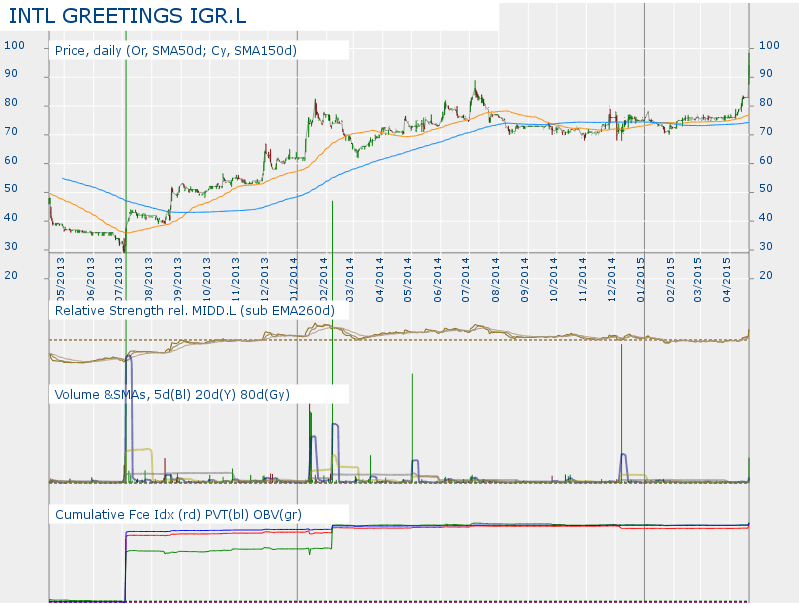Click the 'Cumulative Fce Idx (rd) PVT(bl) OBV(gr)' label
The image size is (799, 604).
pyautogui.click(x=178, y=514)
